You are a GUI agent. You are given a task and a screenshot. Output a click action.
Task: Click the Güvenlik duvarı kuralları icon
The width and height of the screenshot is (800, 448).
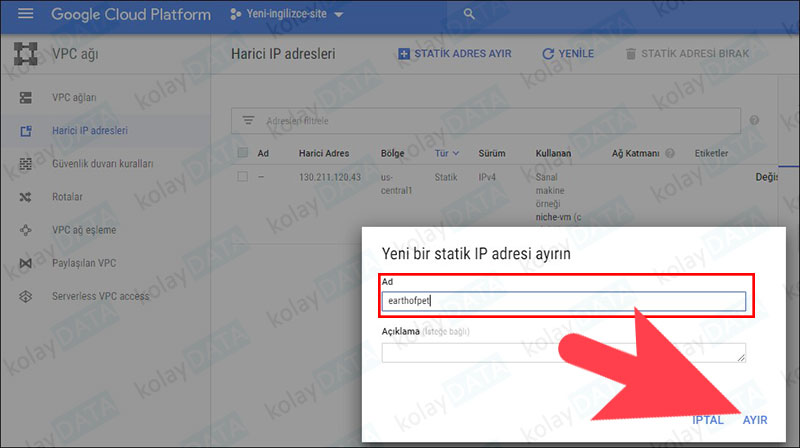point(26,164)
